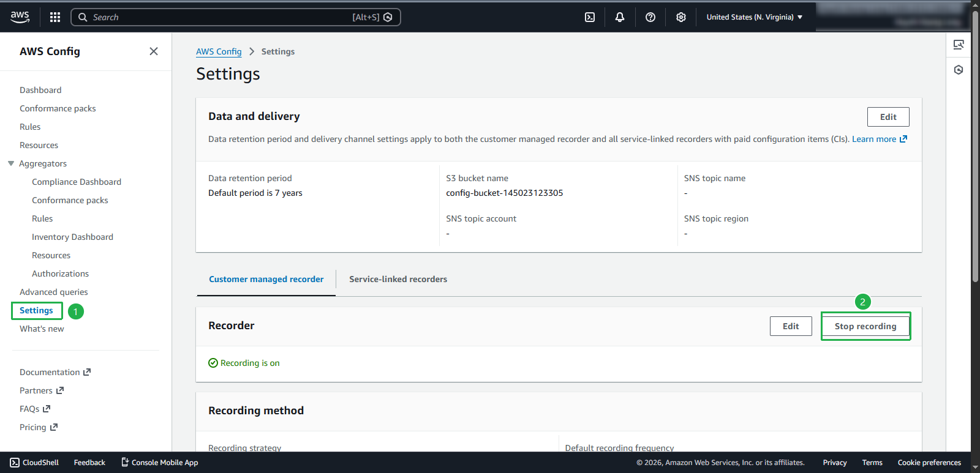
Task: Launch CloudShell from the top bar icon
Action: [x=590, y=17]
